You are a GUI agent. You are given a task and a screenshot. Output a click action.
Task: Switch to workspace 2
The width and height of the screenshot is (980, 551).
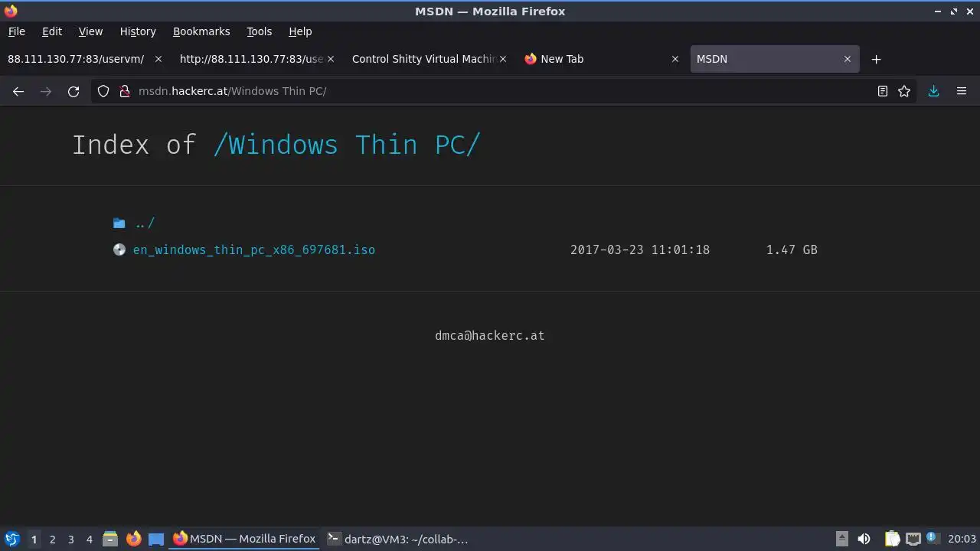pos(52,540)
